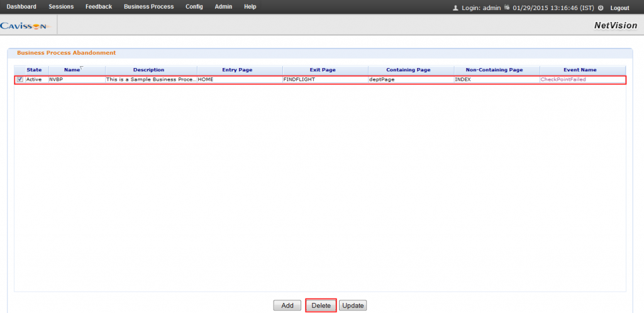Click the Update button

point(353,305)
